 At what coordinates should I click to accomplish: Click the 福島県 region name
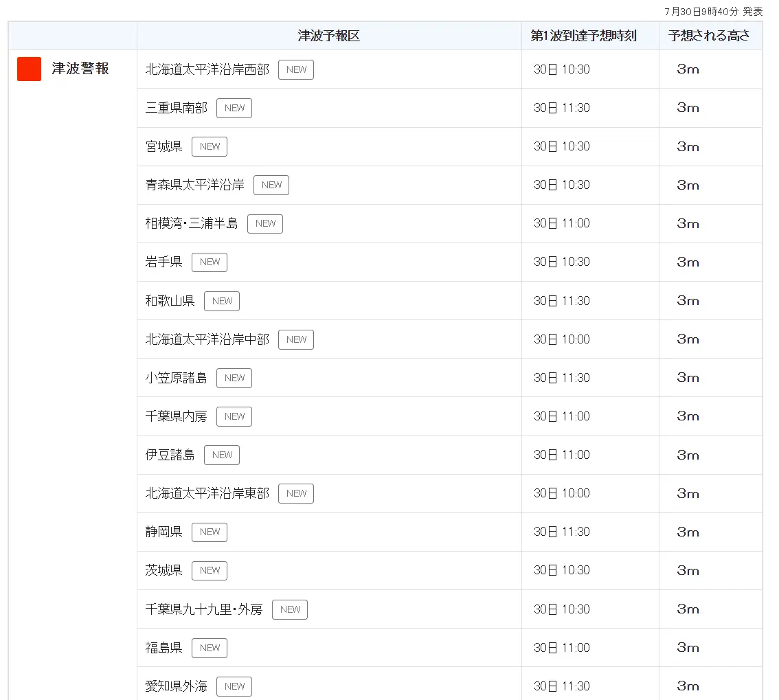point(163,648)
